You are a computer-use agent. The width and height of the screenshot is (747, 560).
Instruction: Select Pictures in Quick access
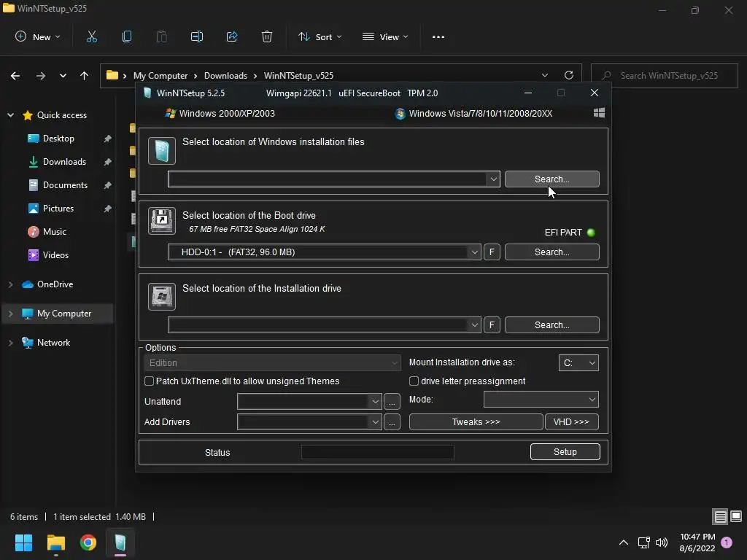[58, 208]
